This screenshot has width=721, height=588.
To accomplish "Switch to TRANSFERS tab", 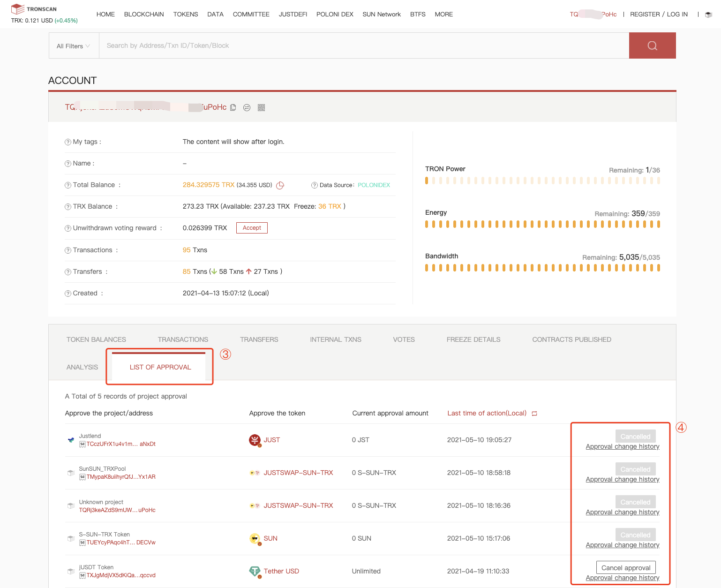I will coord(259,339).
